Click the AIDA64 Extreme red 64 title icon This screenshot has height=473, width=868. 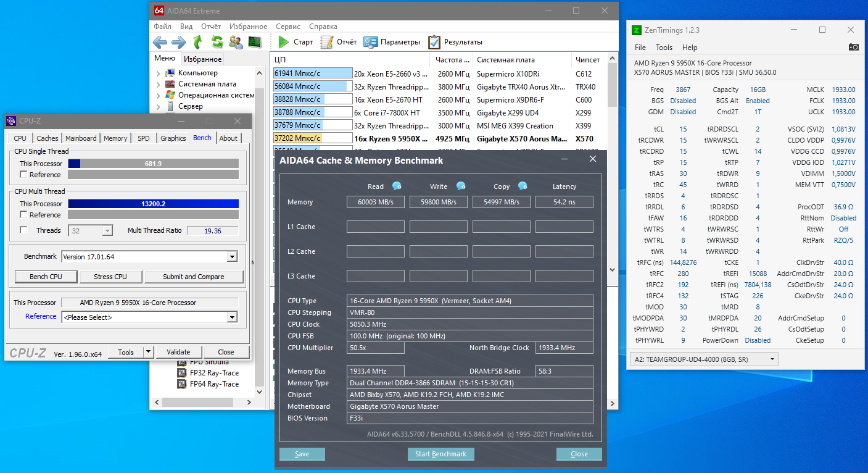tap(159, 10)
